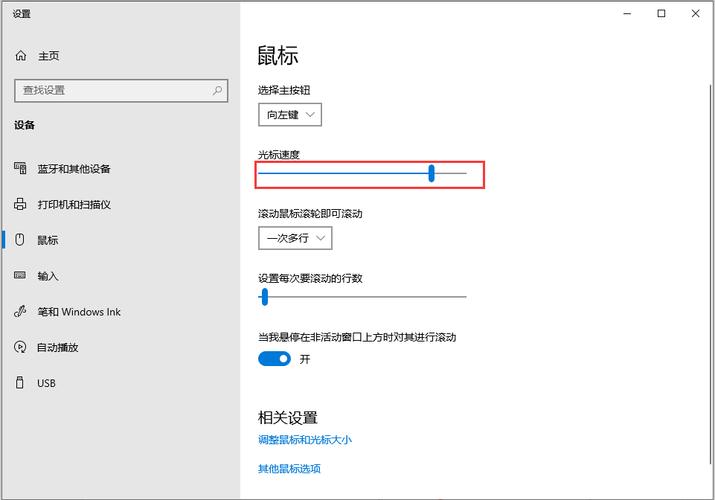
Task: Click the search magnifier icon in 查找设置 box
Action: point(218,90)
